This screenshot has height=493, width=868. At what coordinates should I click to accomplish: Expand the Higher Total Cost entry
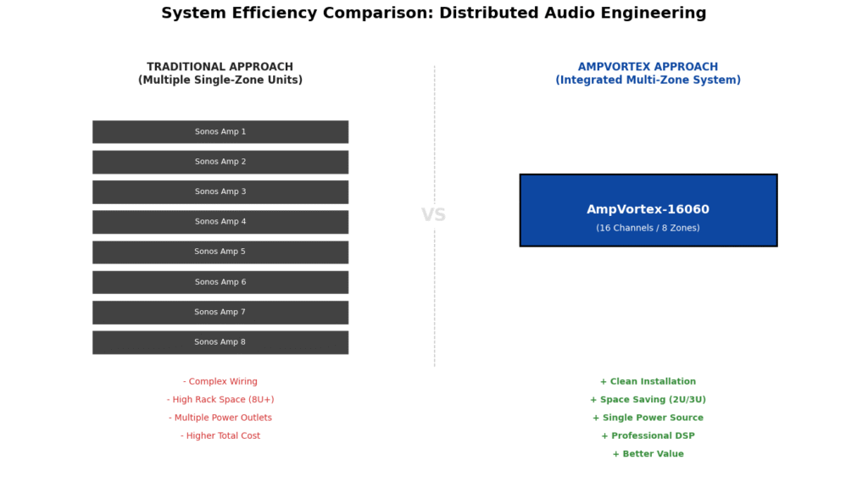point(220,435)
